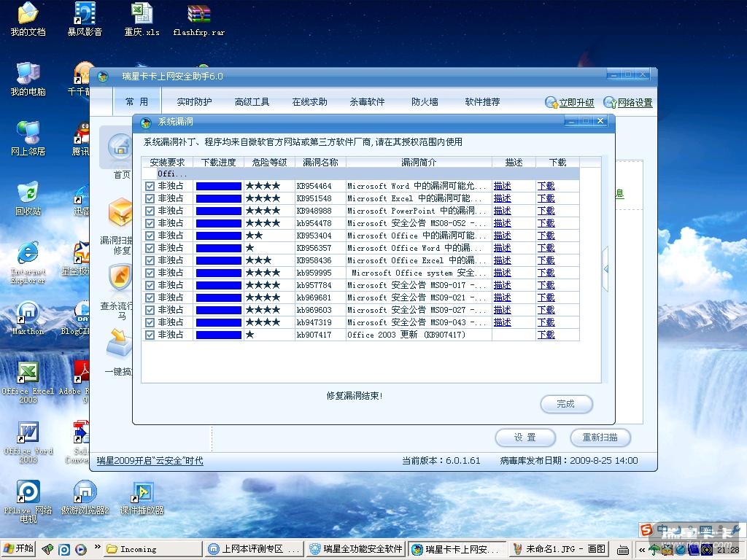Uncheck the KB953404 patch checkbox
This screenshot has height=560, width=747.
point(150,236)
